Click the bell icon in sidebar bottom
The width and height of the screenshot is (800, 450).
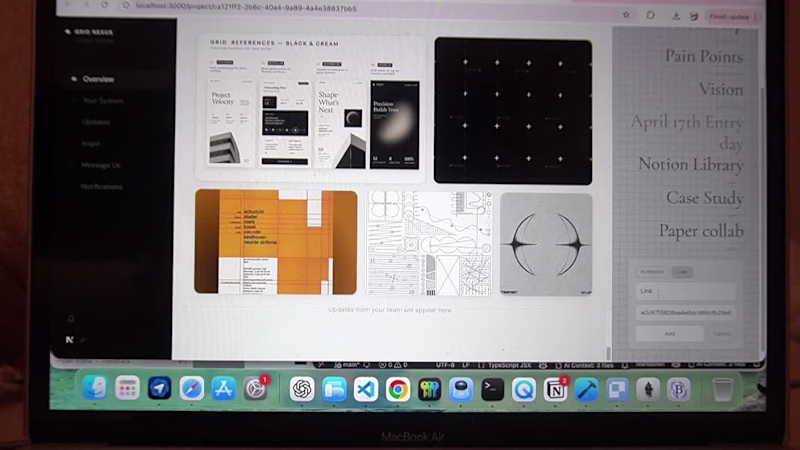click(x=71, y=319)
